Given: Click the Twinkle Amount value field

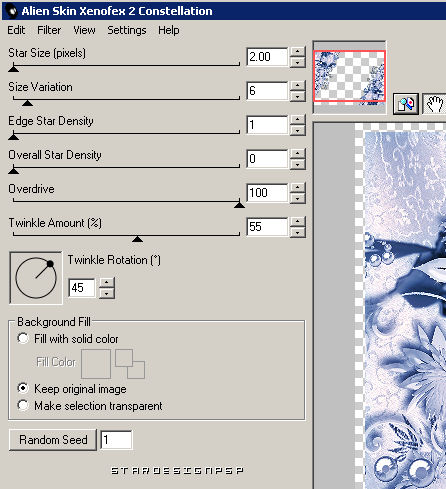Looking at the screenshot, I should tap(267, 227).
